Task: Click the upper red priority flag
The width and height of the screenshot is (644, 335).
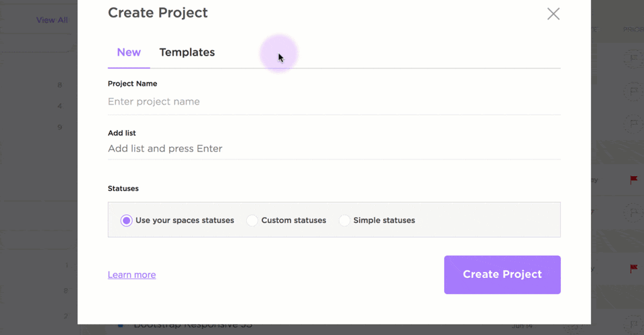Action: pyautogui.click(x=633, y=180)
